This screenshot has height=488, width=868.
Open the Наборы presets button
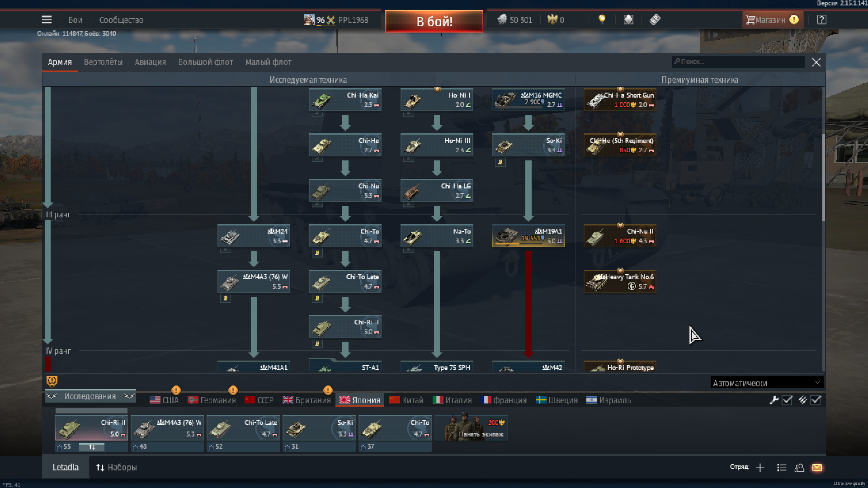[116, 467]
